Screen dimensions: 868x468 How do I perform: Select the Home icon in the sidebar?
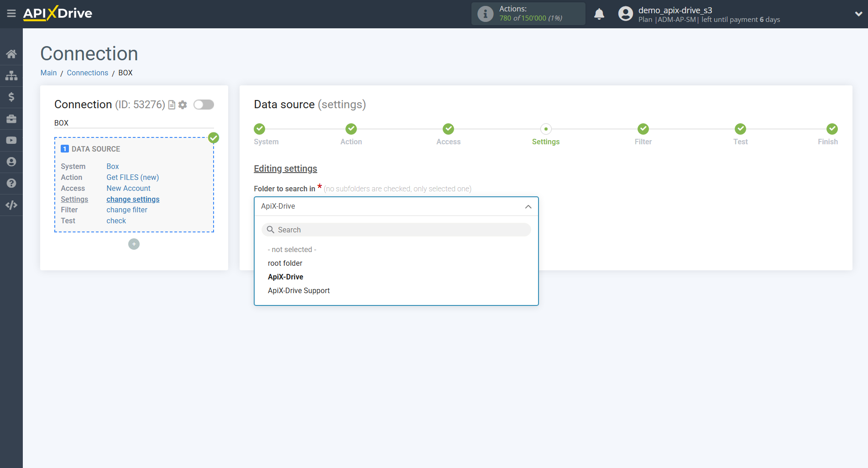tap(11, 53)
